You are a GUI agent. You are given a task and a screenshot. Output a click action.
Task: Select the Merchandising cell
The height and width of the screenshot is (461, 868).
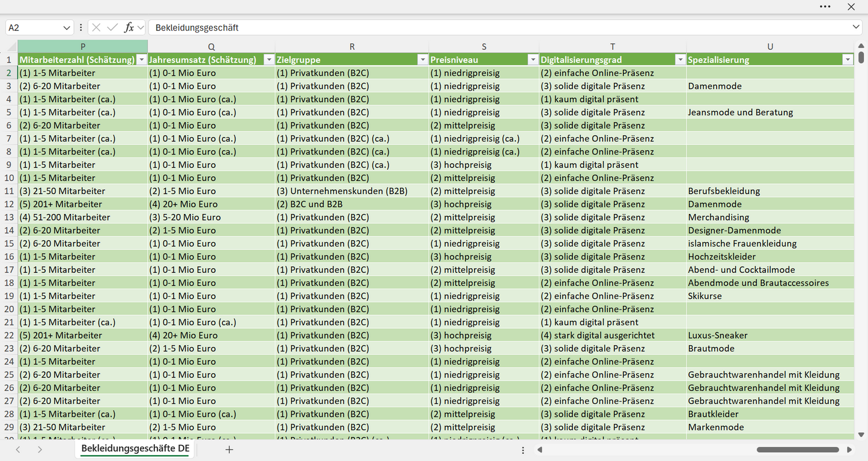[x=770, y=218]
